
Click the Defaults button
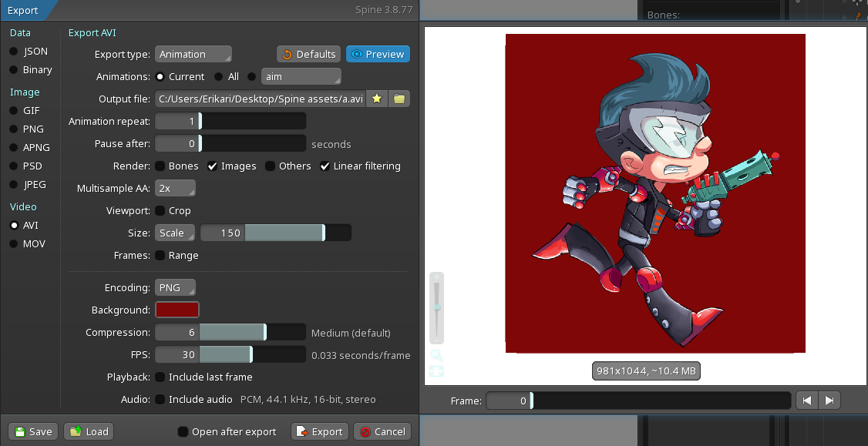tap(309, 54)
